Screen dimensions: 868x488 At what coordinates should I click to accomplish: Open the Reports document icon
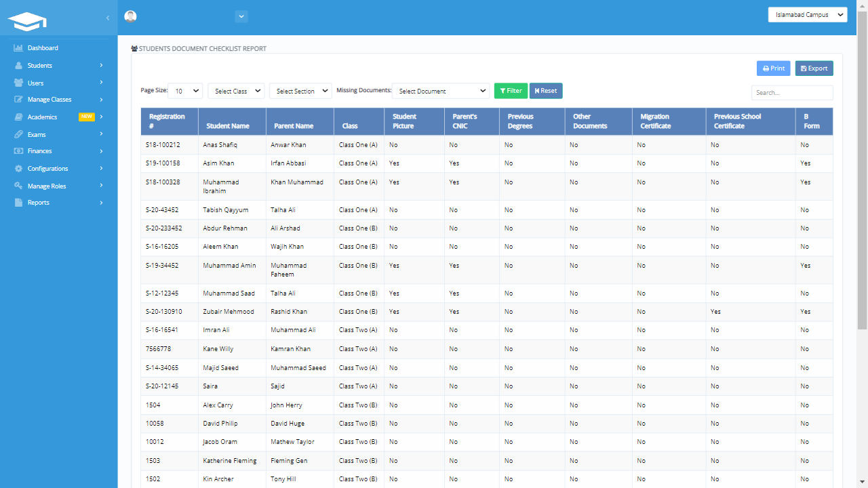coord(17,202)
